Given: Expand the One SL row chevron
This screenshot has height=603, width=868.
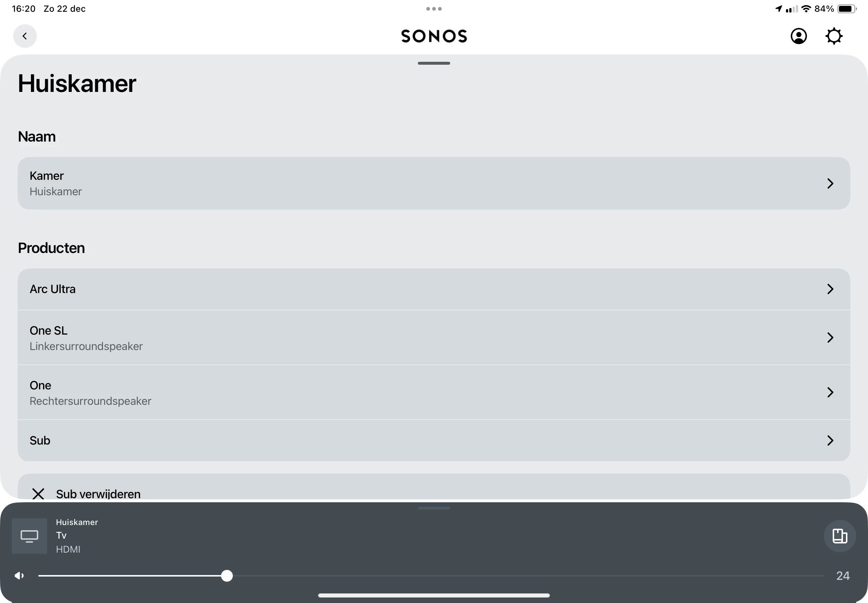Looking at the screenshot, I should [830, 338].
